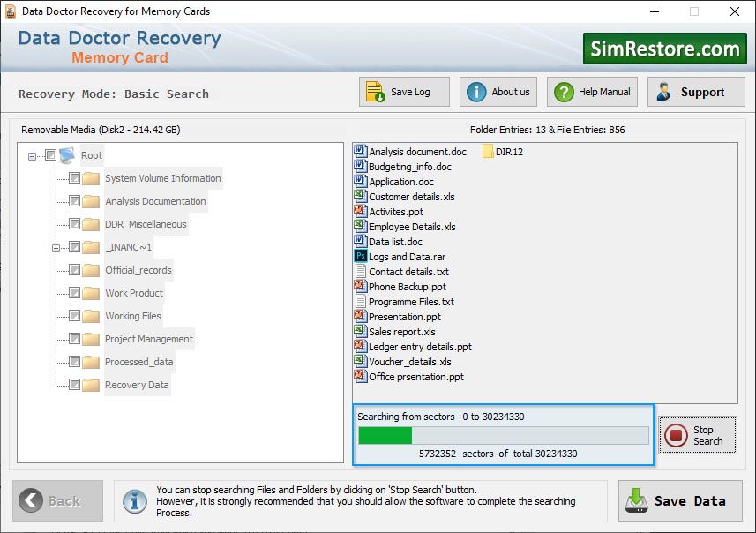Expand the _INANC~1 folder node
Screen dimensions: 756x533
56,248
